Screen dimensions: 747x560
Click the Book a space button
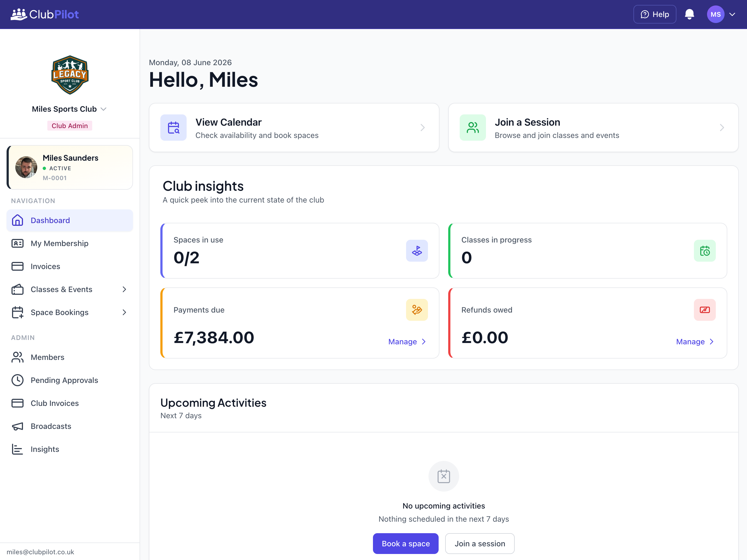pyautogui.click(x=405, y=544)
